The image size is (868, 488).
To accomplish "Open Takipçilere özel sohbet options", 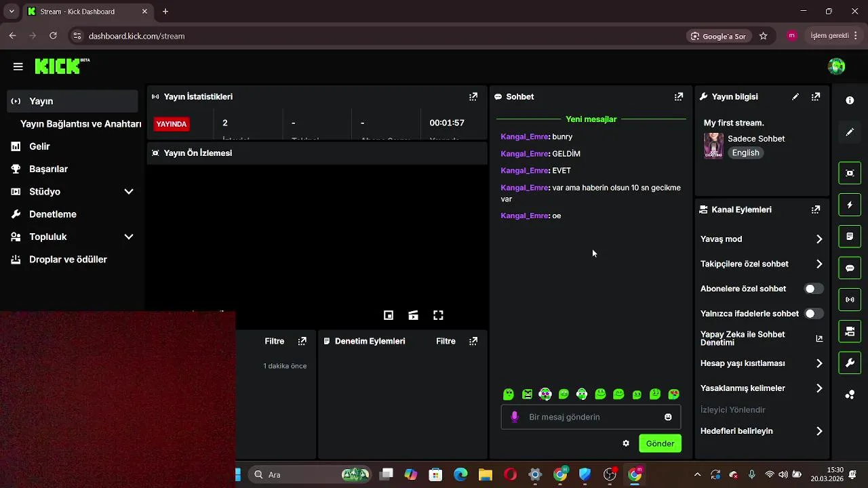I will pyautogui.click(x=762, y=264).
